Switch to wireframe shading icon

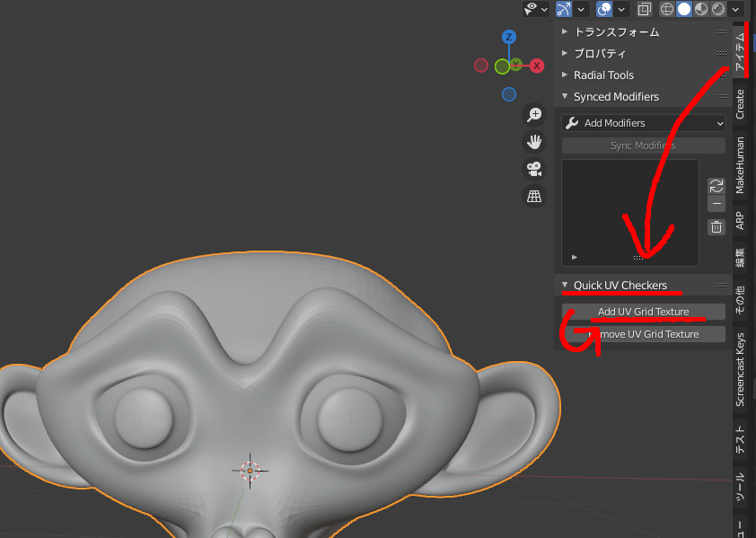pyautogui.click(x=666, y=9)
